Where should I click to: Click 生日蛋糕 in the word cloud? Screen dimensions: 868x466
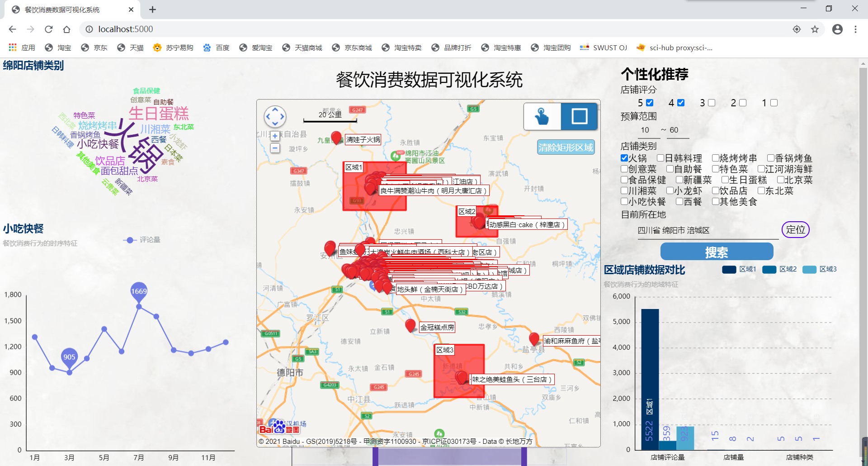click(159, 113)
